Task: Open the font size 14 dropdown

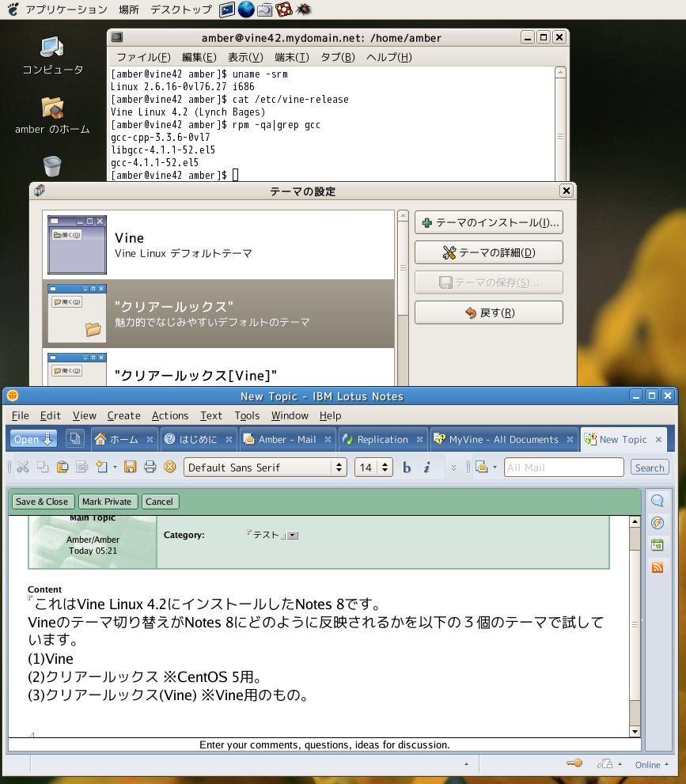Action: click(385, 468)
